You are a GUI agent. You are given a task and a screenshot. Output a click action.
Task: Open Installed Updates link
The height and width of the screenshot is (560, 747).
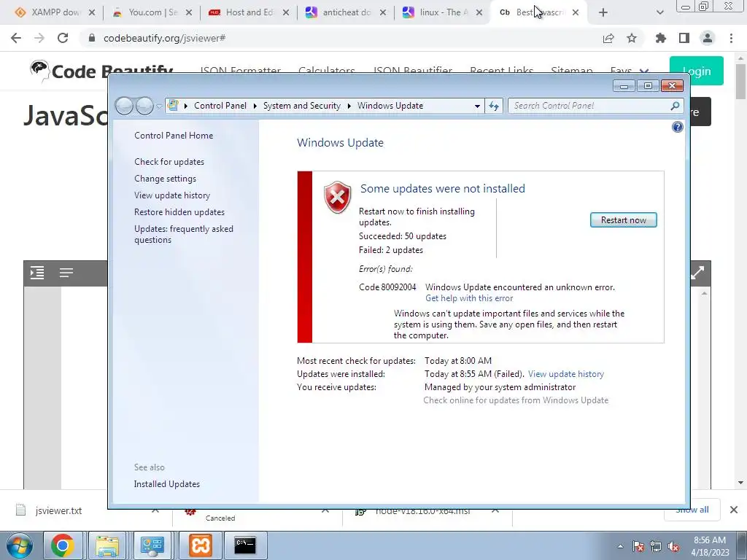167,484
